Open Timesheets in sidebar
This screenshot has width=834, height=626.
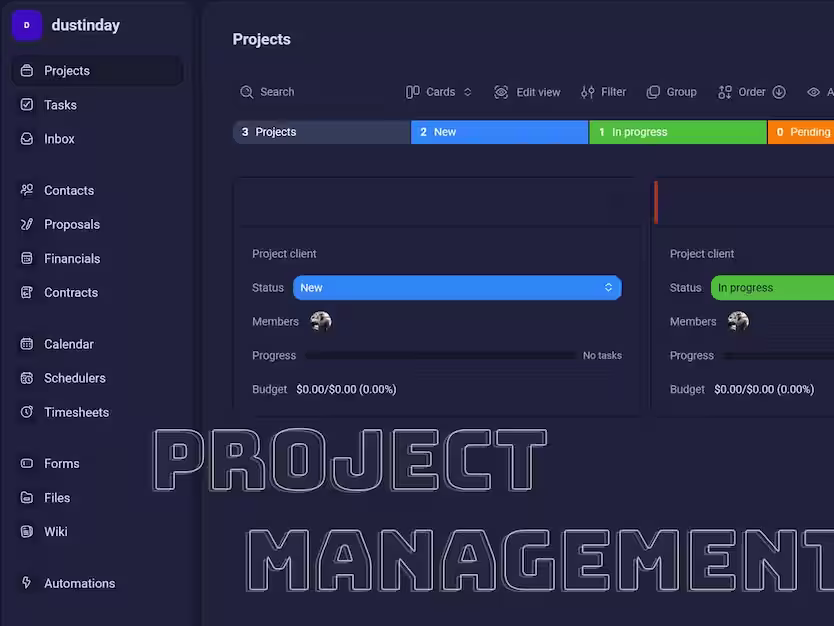(97, 412)
